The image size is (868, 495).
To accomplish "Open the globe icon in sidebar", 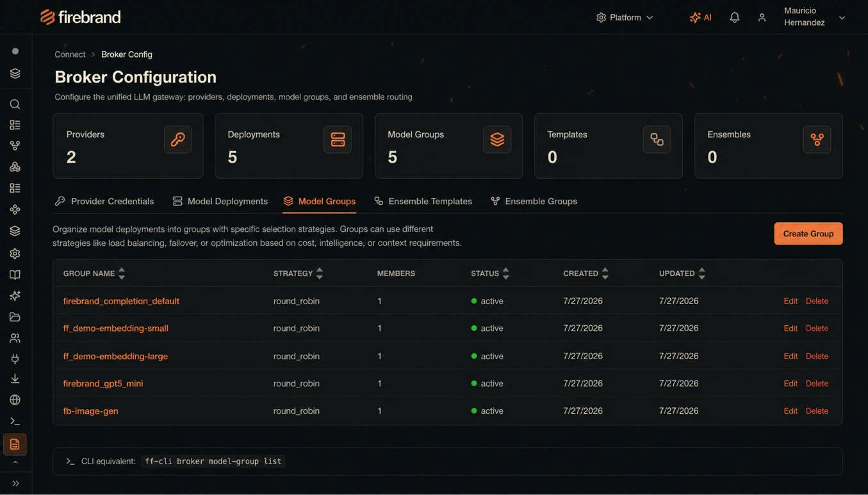I will click(x=15, y=400).
